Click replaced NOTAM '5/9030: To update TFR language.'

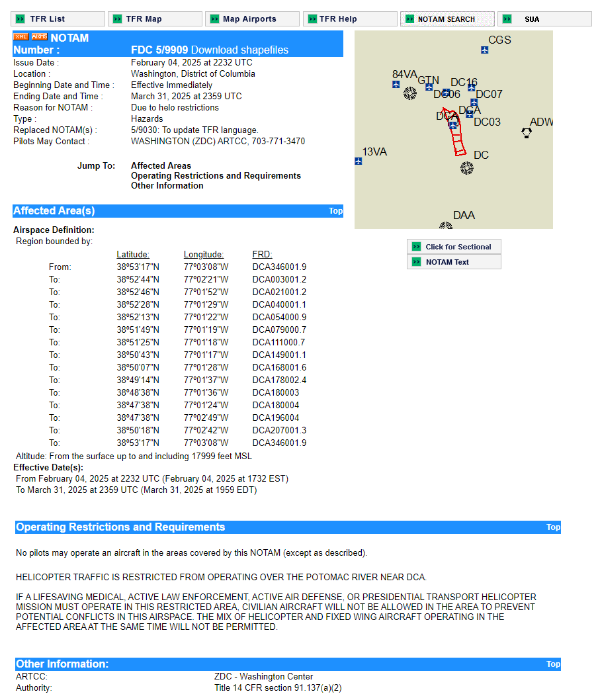pyautogui.click(x=194, y=130)
